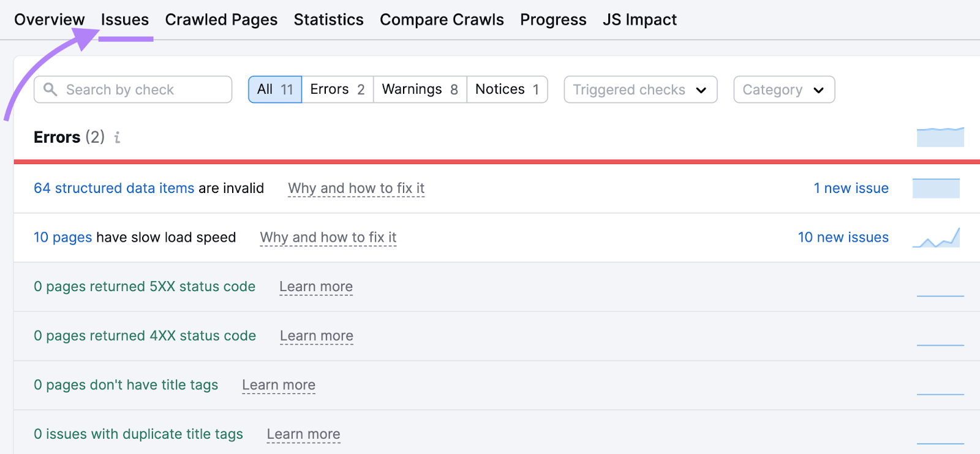980x454 pixels.
Task: Click the 10 new issues link
Action: pyautogui.click(x=843, y=237)
